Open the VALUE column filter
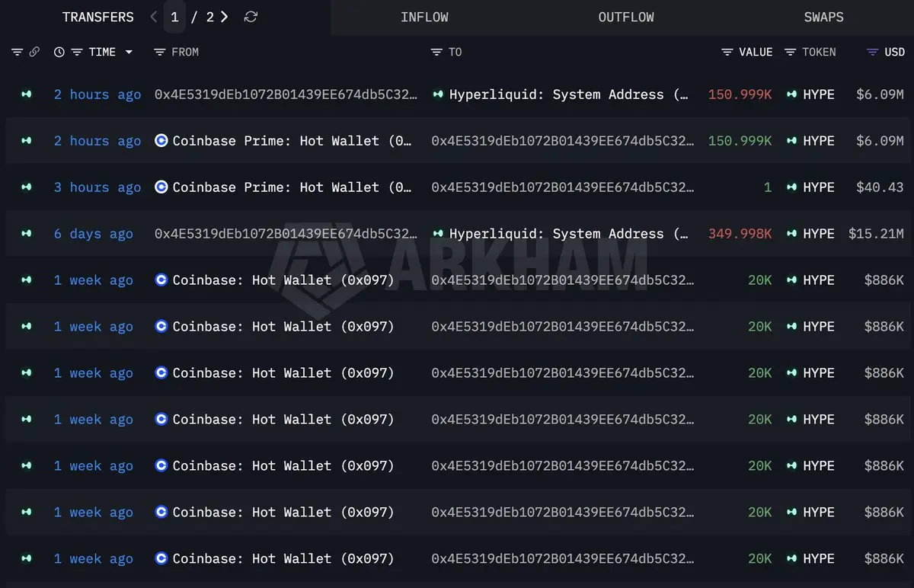The width and height of the screenshot is (914, 588). [x=727, y=52]
